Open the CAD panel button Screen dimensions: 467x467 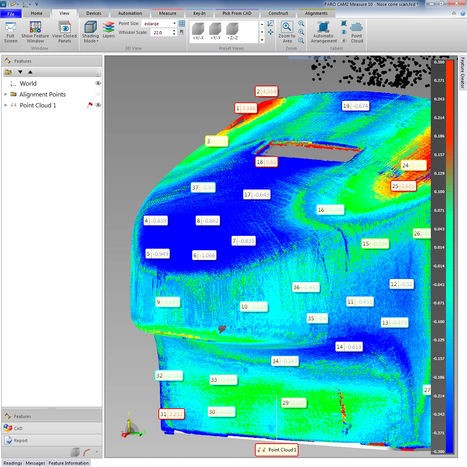coord(52,428)
